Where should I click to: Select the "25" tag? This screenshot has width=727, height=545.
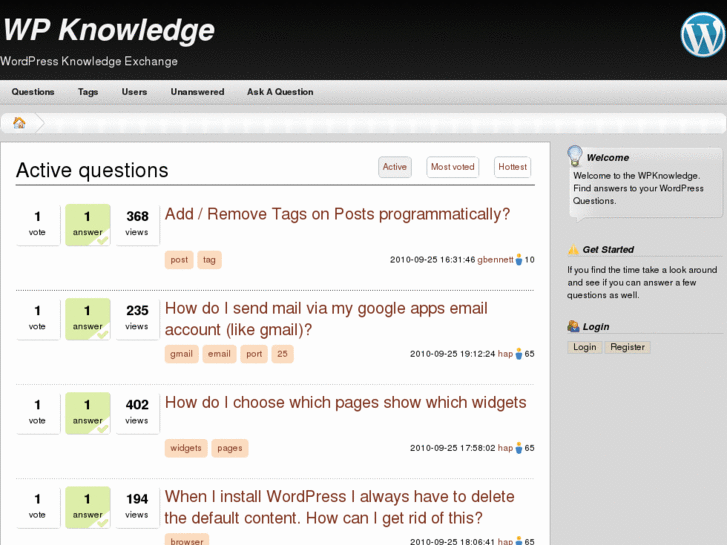(x=282, y=354)
